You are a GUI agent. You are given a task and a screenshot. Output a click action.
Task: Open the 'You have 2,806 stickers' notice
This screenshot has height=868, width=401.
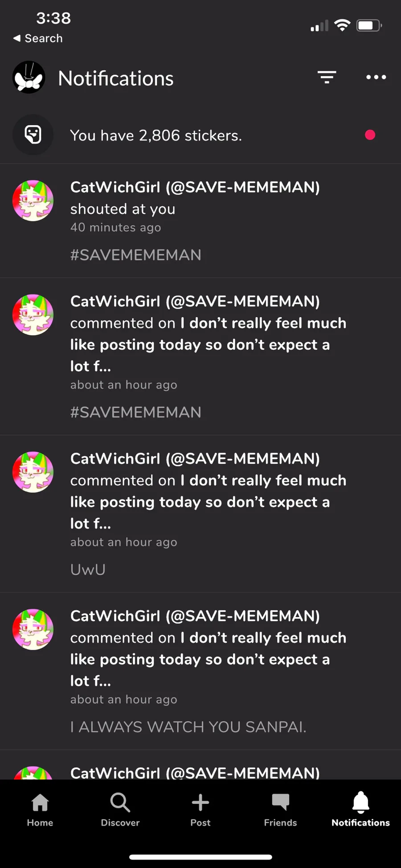(200, 135)
